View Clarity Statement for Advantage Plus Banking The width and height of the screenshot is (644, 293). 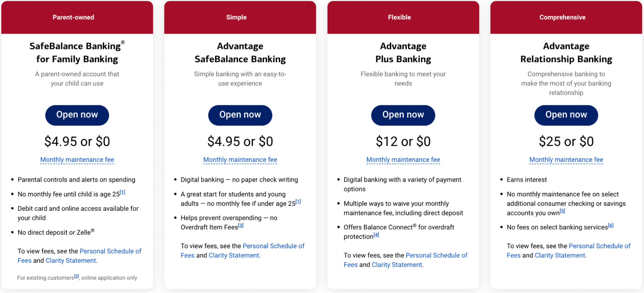[397, 265]
